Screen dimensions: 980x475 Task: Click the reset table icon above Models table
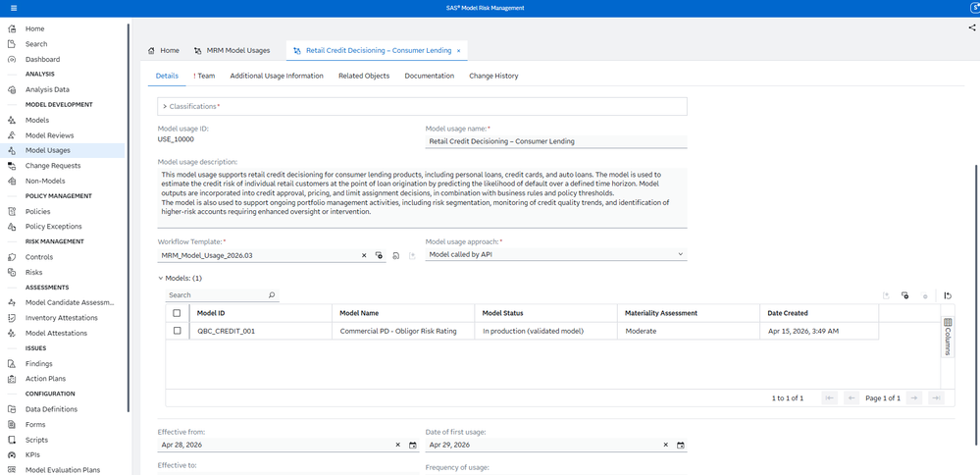pos(949,295)
